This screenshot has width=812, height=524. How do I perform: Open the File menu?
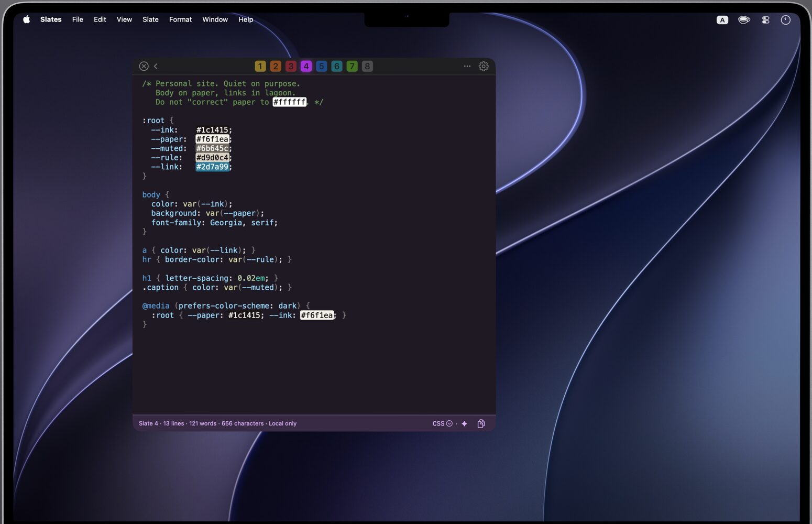pyautogui.click(x=78, y=19)
